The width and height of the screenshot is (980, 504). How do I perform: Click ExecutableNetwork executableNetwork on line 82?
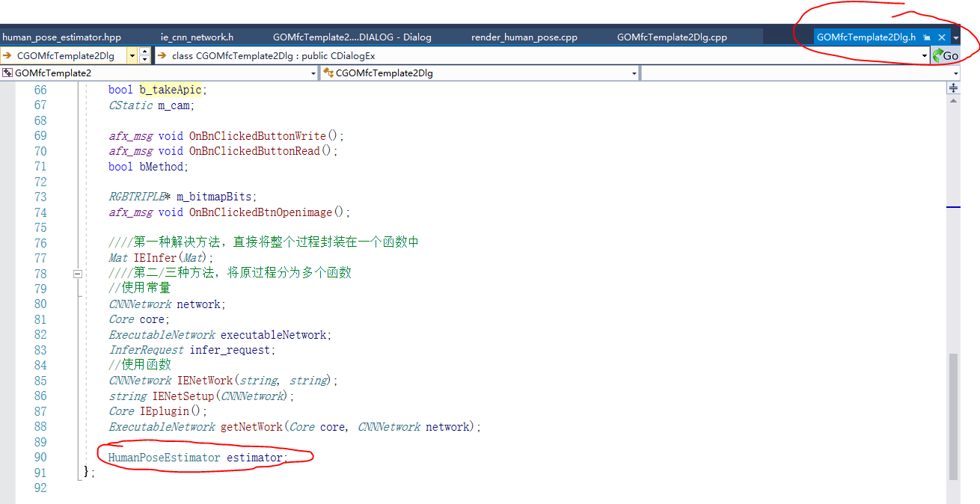[x=220, y=335]
